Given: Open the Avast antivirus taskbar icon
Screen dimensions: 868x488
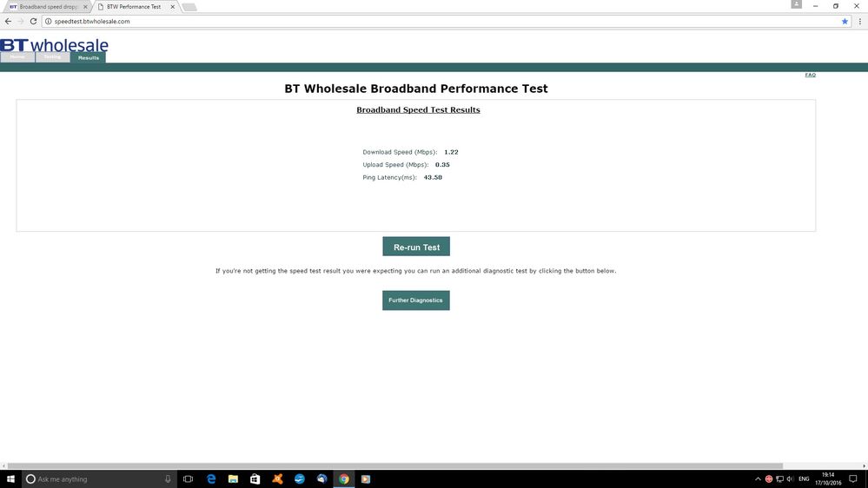Looking at the screenshot, I should (277, 479).
